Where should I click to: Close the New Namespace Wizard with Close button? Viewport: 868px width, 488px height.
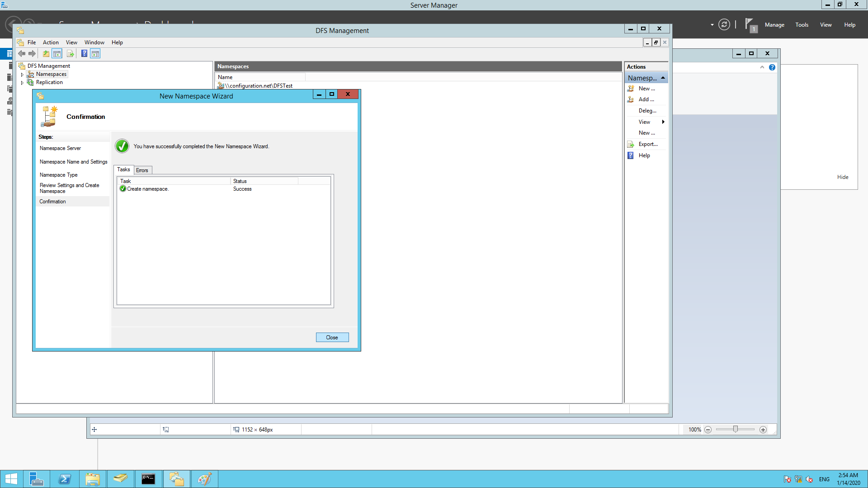tap(332, 337)
